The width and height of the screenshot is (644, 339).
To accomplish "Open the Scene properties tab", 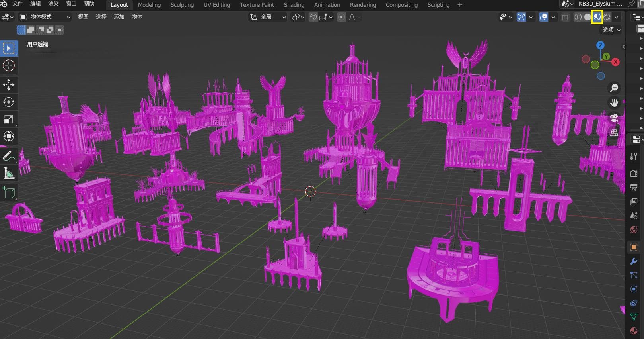I will click(x=634, y=216).
